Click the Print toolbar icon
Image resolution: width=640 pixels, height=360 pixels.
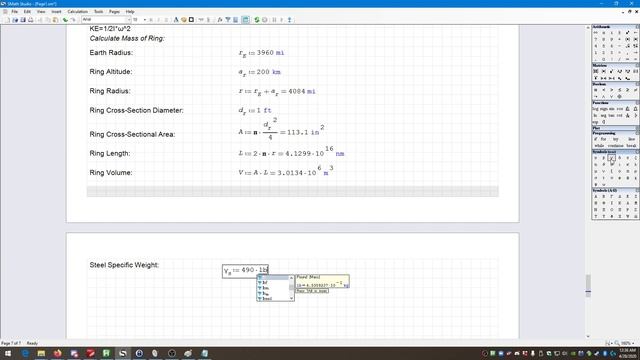[31, 20]
